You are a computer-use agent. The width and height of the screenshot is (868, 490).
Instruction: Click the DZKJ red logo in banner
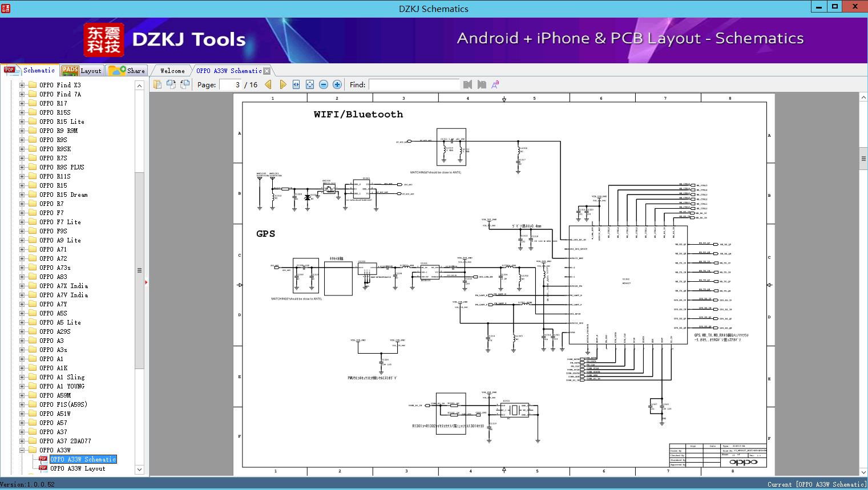[x=103, y=40]
